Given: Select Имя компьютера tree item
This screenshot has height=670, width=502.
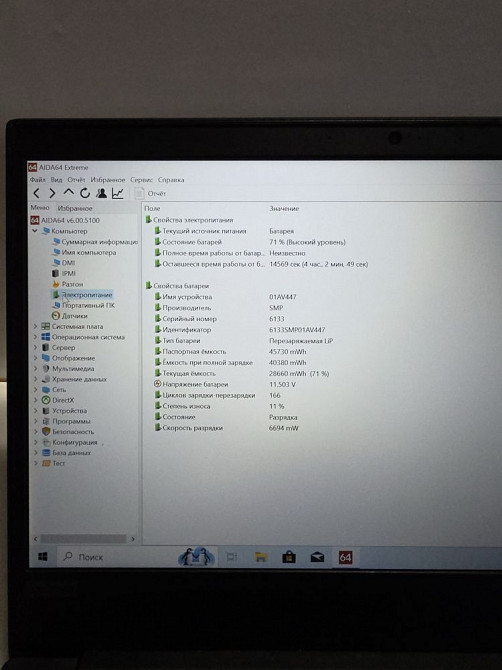Looking at the screenshot, I should point(84,252).
